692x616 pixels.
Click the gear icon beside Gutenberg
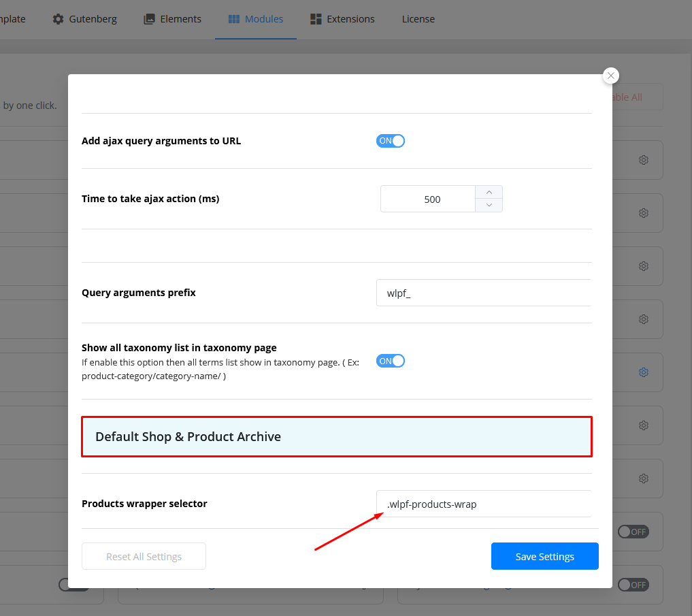coord(59,19)
